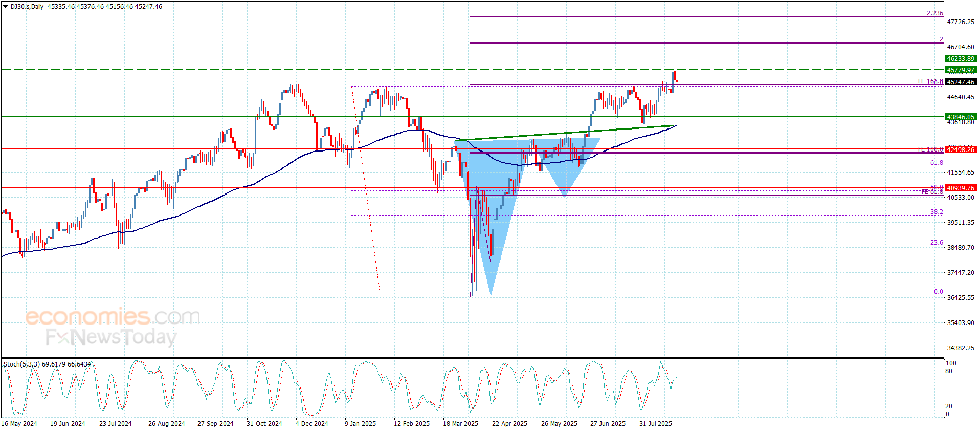Click the 31 Jul 2025 date label

tap(656, 424)
